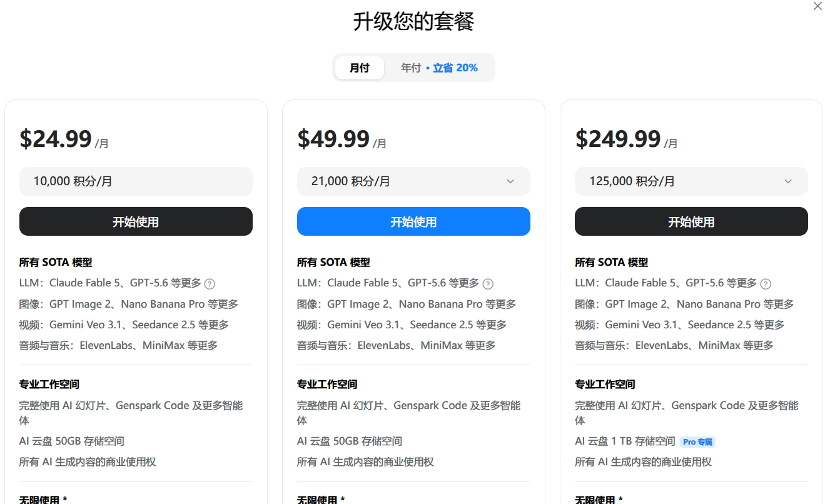Image resolution: width=830 pixels, height=504 pixels.
Task: Expand the 21,000 积分/月 credits dropdown
Action: click(413, 181)
